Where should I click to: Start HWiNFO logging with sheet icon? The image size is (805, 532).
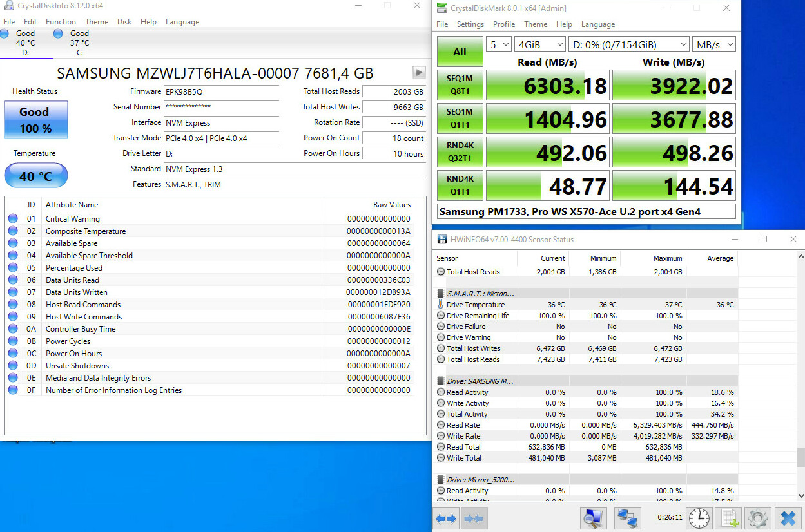pyautogui.click(x=728, y=518)
